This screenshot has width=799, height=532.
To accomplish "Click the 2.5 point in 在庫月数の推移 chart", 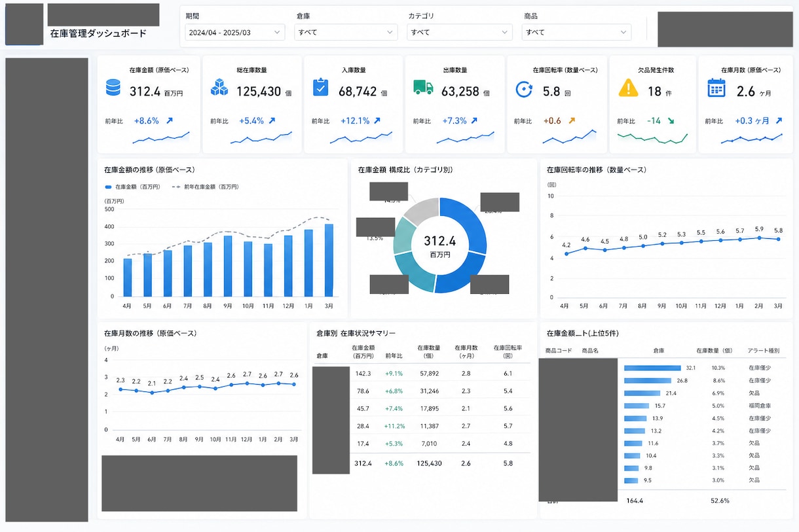I will (x=199, y=386).
